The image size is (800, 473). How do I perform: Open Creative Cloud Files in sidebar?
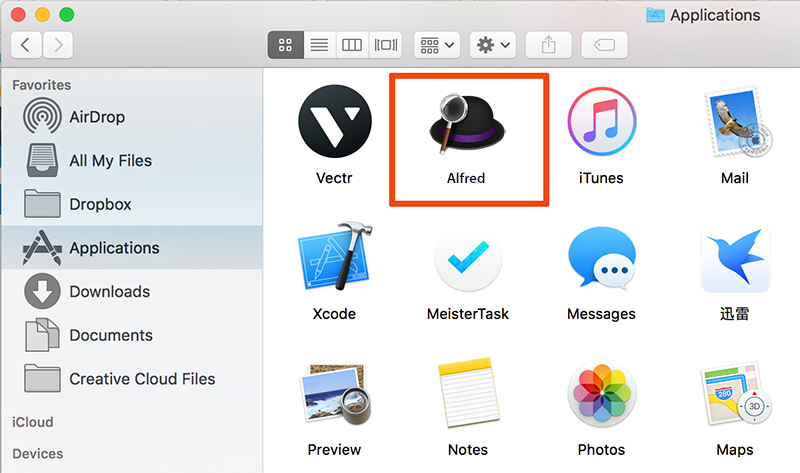(x=132, y=379)
